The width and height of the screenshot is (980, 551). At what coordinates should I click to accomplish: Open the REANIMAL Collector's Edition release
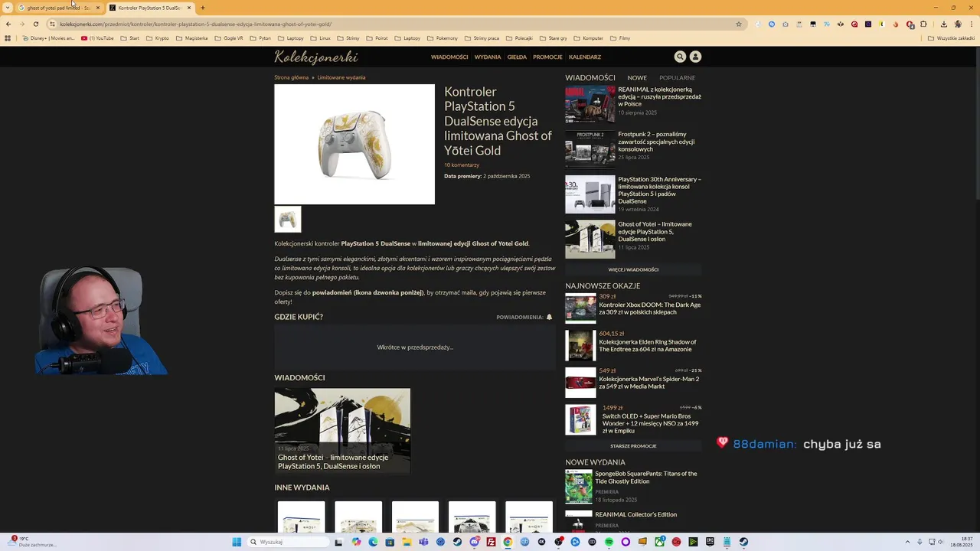(635, 514)
